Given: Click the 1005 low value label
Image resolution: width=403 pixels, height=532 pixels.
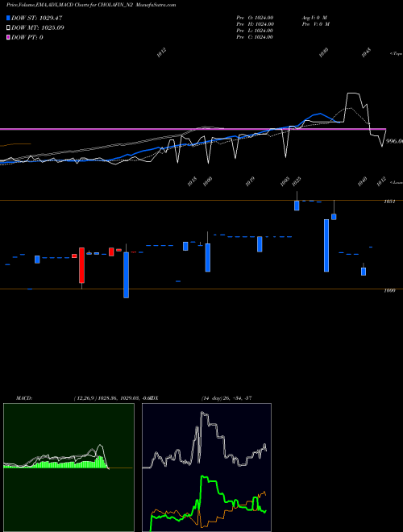Looking at the screenshot, I should 285,181.
